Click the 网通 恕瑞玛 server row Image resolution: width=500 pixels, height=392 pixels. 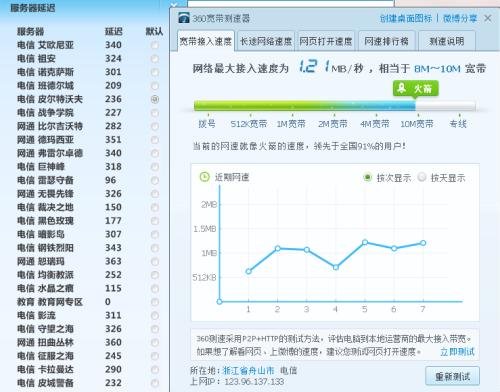click(88, 261)
